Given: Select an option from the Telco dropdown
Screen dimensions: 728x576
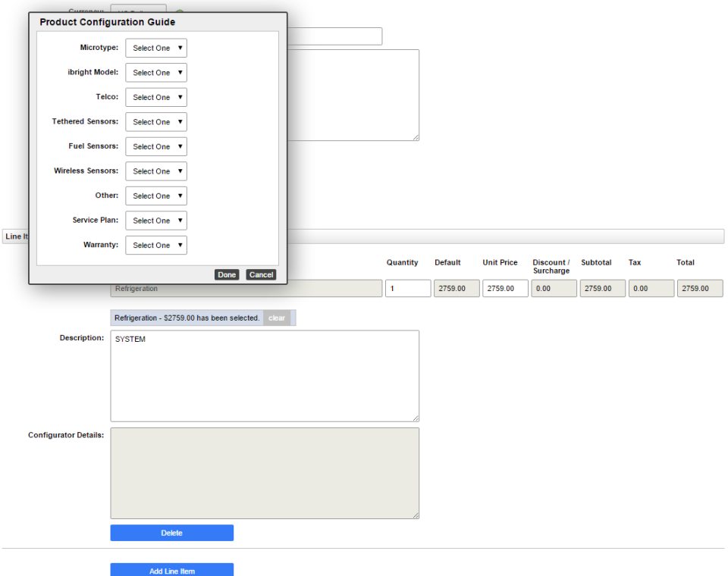Looking at the screenshot, I should pos(155,96).
